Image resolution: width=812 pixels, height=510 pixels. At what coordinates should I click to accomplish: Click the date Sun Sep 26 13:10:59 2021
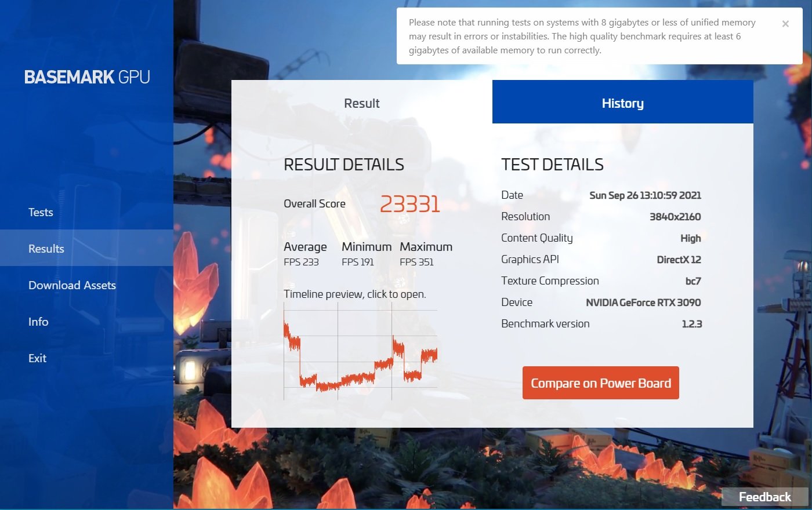click(645, 195)
